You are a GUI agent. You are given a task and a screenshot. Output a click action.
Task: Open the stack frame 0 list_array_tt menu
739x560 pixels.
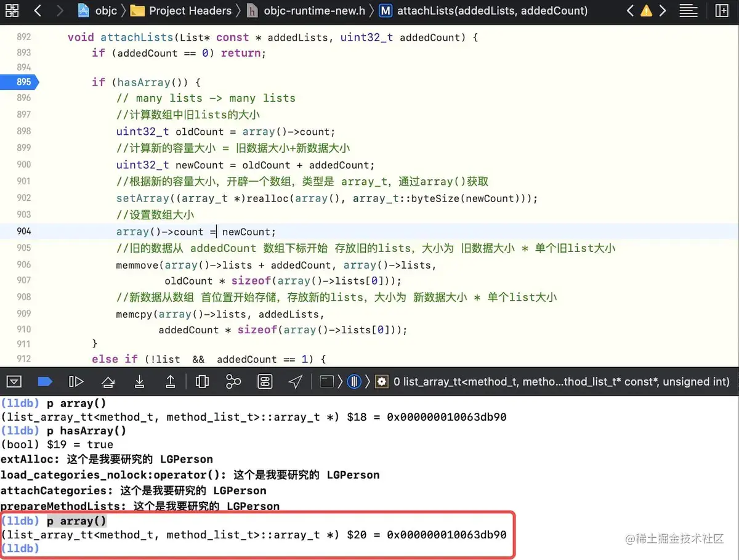pos(552,382)
